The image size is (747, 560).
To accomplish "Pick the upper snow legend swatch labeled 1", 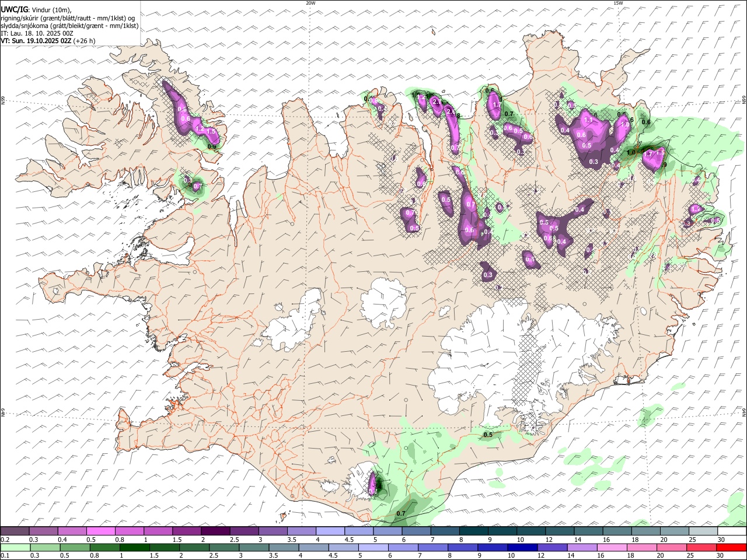I will point(158,531).
